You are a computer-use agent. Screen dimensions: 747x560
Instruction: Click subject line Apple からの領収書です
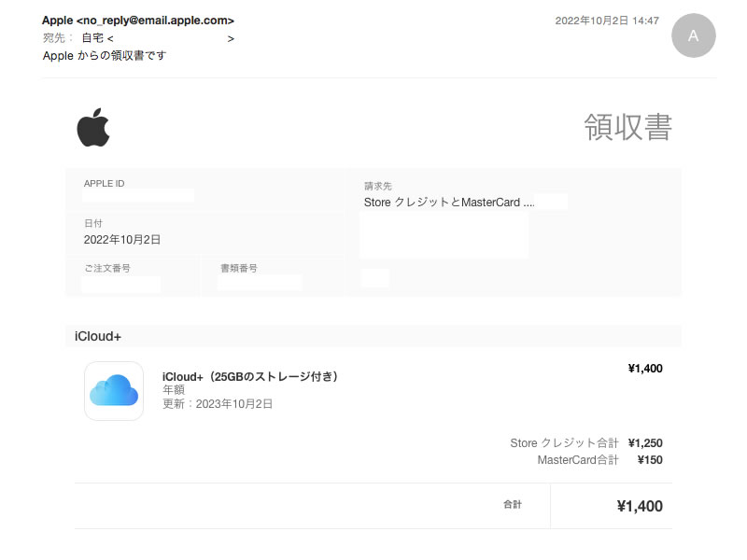(105, 56)
